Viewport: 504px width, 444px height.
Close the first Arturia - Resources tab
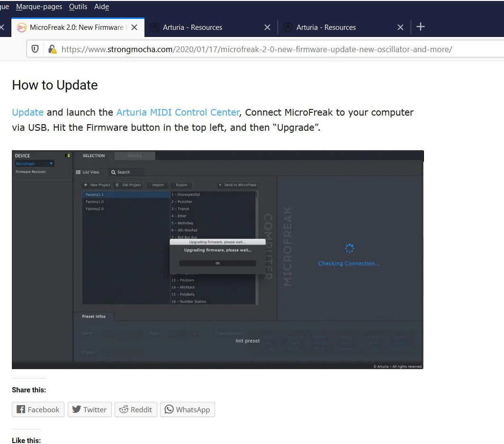click(267, 27)
